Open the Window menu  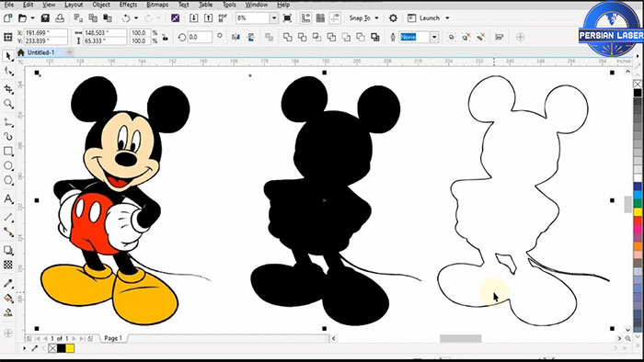point(257,5)
